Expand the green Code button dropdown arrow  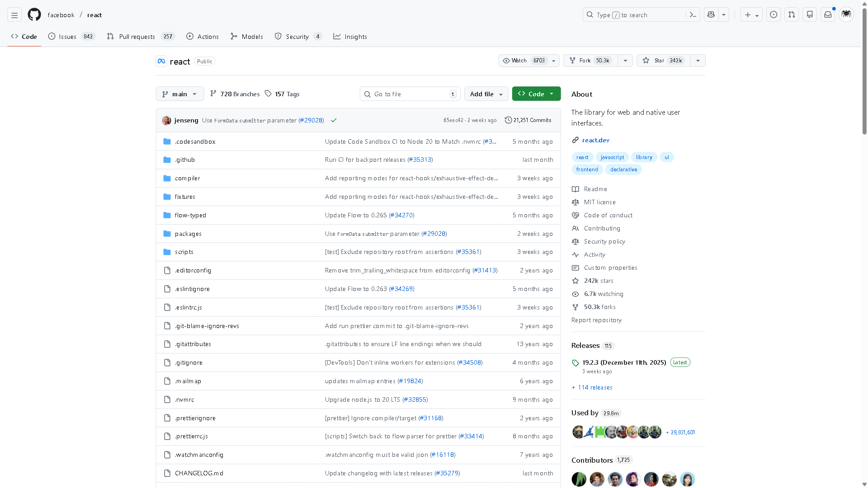tap(552, 94)
